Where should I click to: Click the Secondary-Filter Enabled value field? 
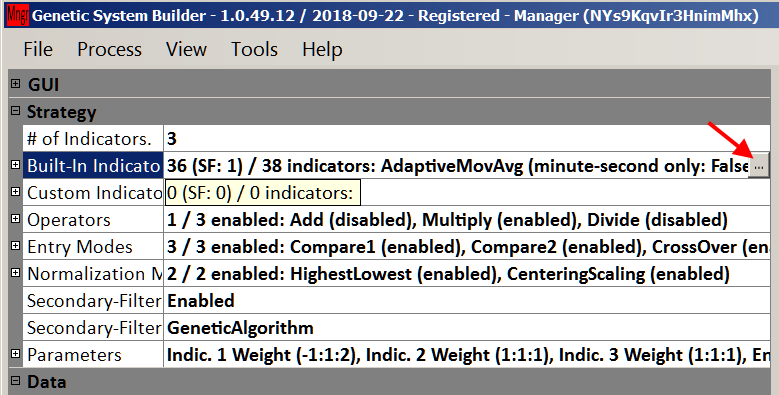[x=467, y=301]
